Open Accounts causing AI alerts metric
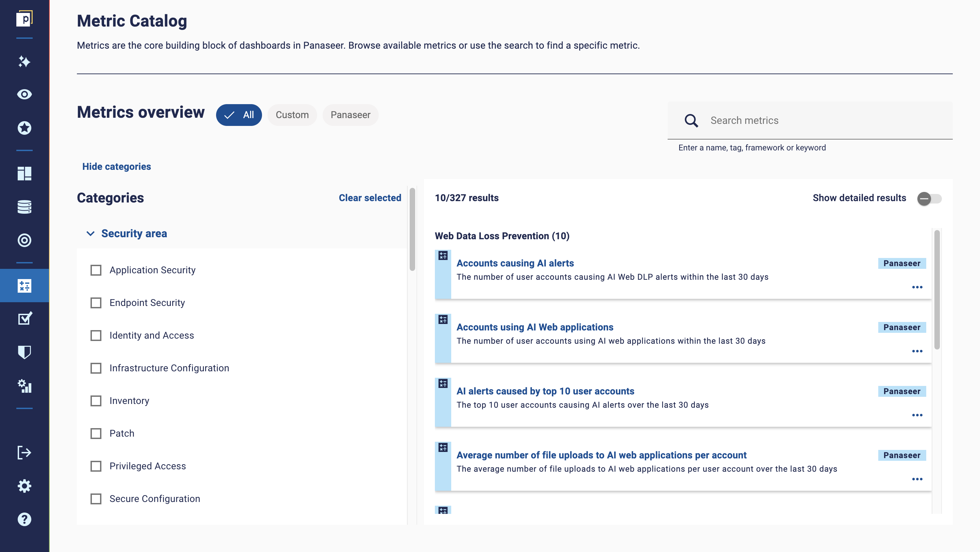The image size is (980, 552). (x=515, y=263)
